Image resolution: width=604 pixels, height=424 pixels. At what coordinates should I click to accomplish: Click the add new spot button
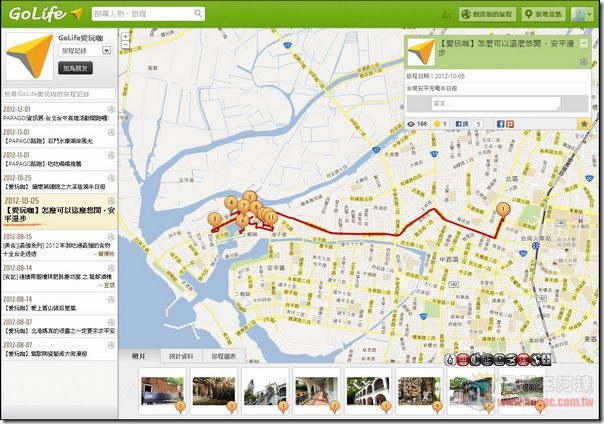544,14
